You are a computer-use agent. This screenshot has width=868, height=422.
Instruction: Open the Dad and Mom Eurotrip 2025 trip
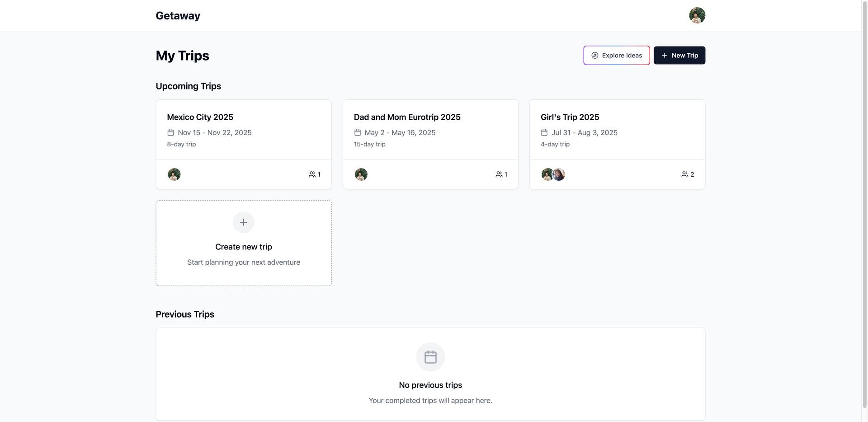pos(407,117)
